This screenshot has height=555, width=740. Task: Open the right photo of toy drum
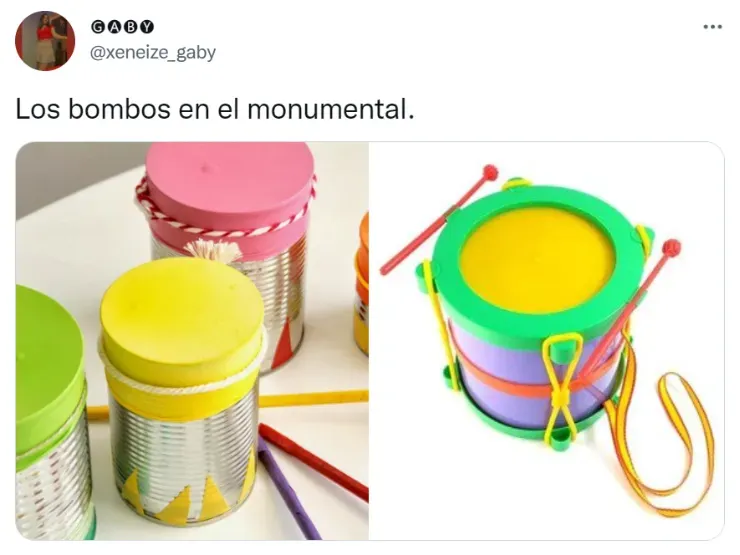(x=547, y=341)
